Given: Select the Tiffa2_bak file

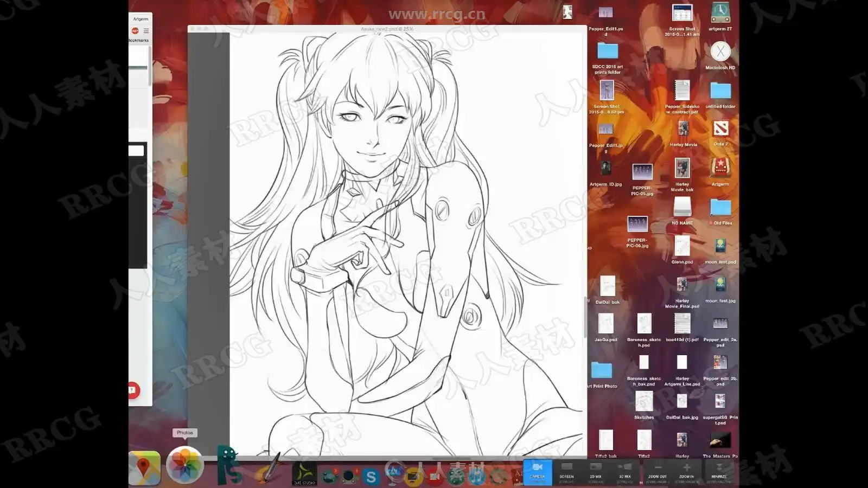Looking at the screenshot, I should coord(605,440).
